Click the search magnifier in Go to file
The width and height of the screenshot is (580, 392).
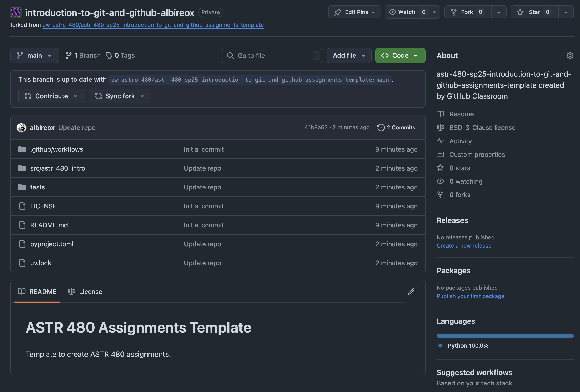(230, 55)
